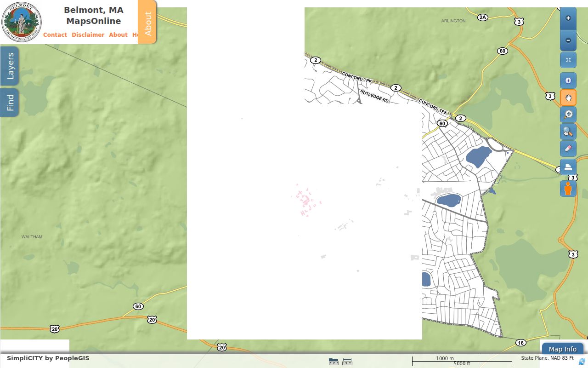Open the Layers side tab
The width and height of the screenshot is (588, 368).
[10, 66]
